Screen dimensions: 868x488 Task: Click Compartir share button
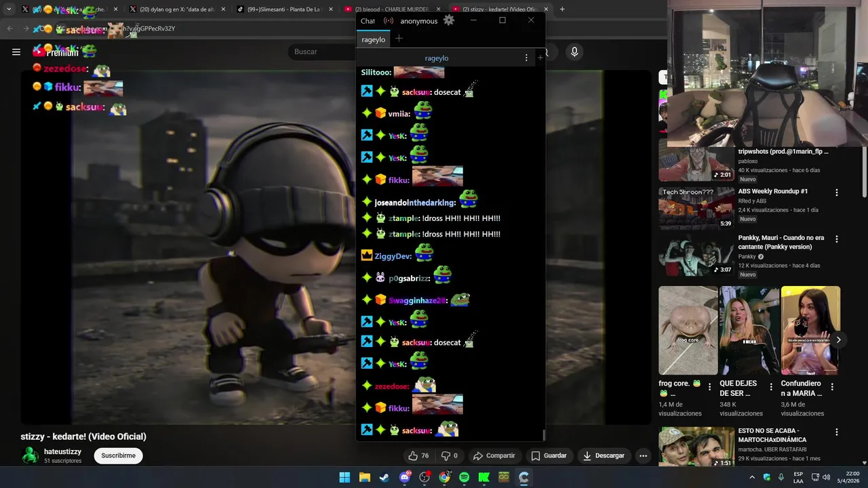click(x=494, y=455)
